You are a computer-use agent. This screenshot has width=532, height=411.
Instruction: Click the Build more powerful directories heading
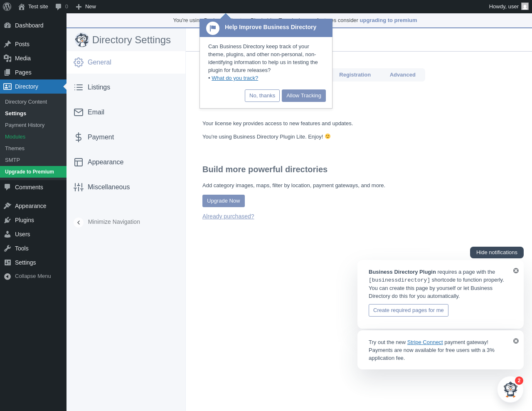point(265,170)
